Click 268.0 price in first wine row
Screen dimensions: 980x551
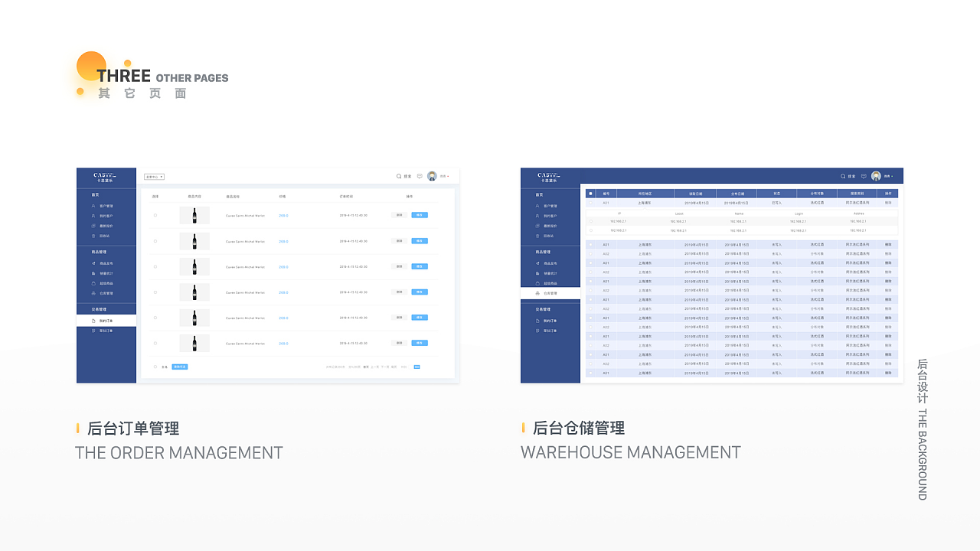click(x=283, y=215)
